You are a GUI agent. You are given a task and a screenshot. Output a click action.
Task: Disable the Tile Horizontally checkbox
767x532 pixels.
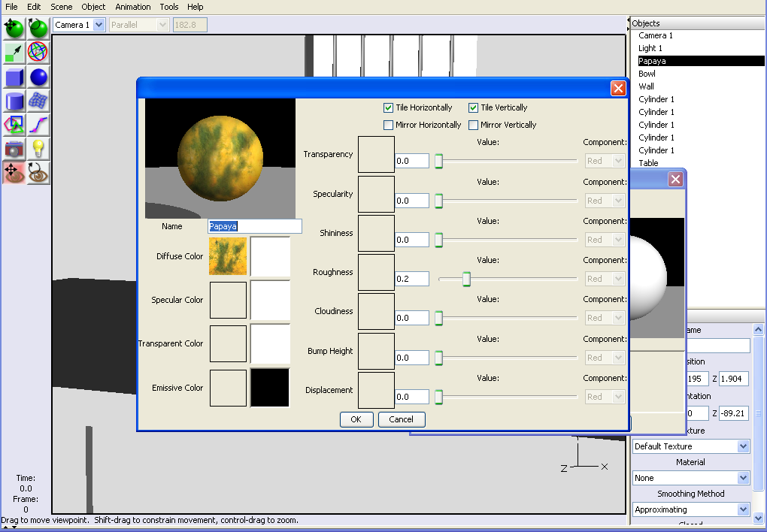pyautogui.click(x=389, y=107)
